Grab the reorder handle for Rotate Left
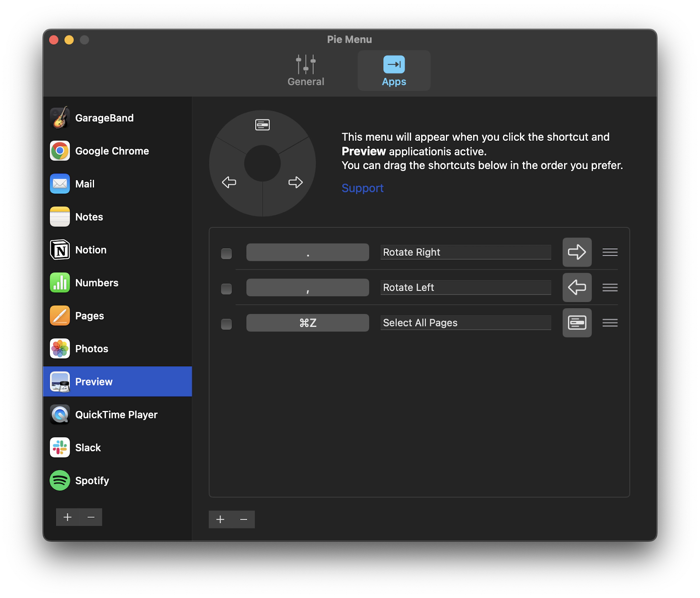The height and width of the screenshot is (598, 700). pos(610,288)
